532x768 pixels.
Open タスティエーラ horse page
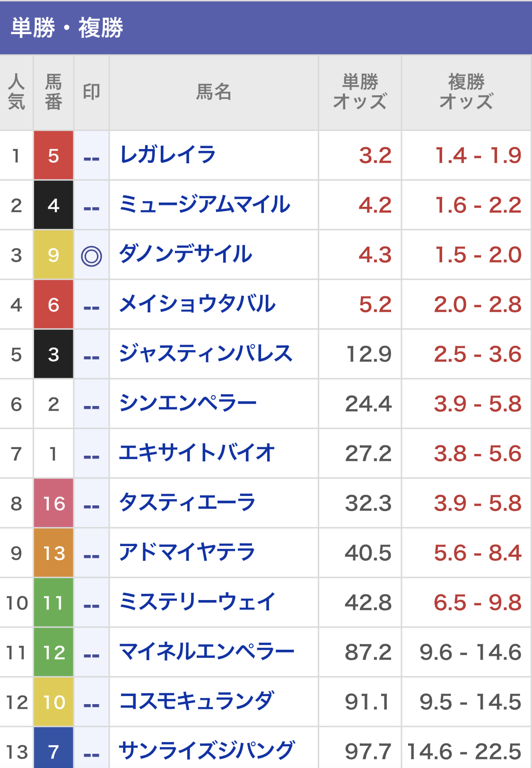(x=187, y=503)
